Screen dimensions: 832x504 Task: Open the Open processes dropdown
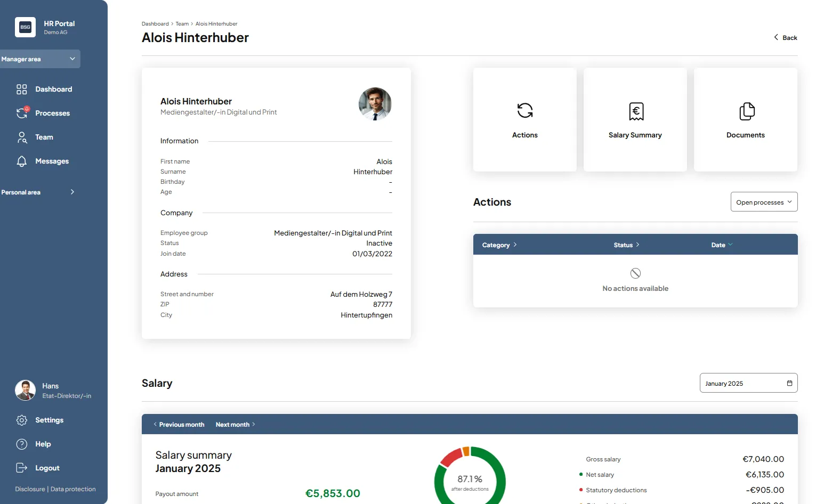pyautogui.click(x=763, y=202)
